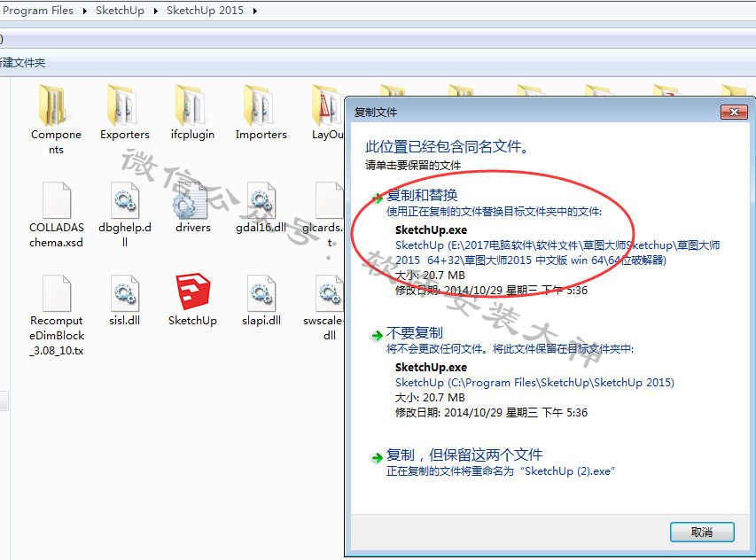Expand arrow after SketchUp 2015 breadcrumb
The image size is (756, 560).
coord(254,11)
